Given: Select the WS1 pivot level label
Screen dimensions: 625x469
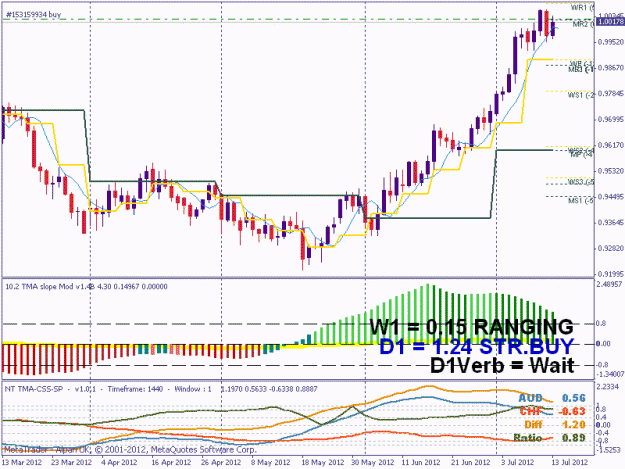Looking at the screenshot, I should point(581,95).
